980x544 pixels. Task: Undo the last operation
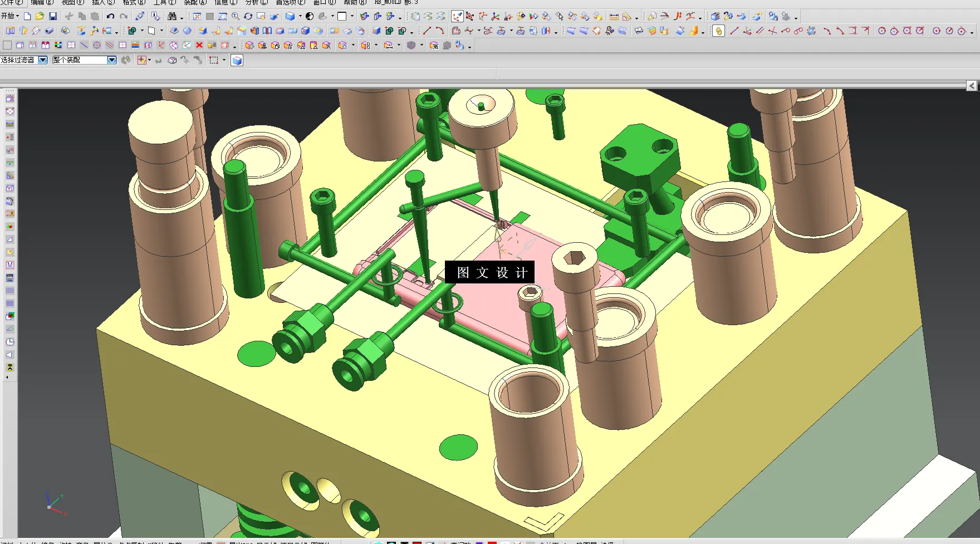pos(110,16)
